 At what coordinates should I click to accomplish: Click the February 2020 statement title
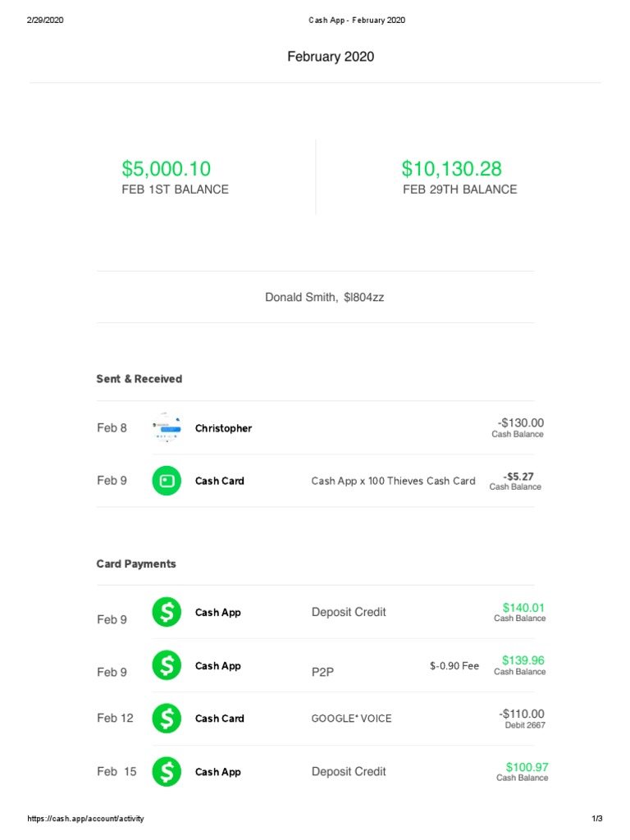click(331, 56)
